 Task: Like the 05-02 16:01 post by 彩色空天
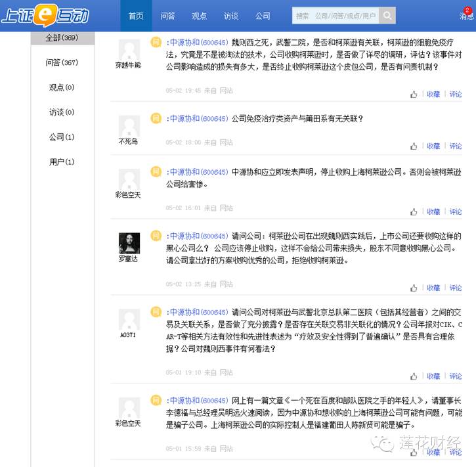click(414, 212)
